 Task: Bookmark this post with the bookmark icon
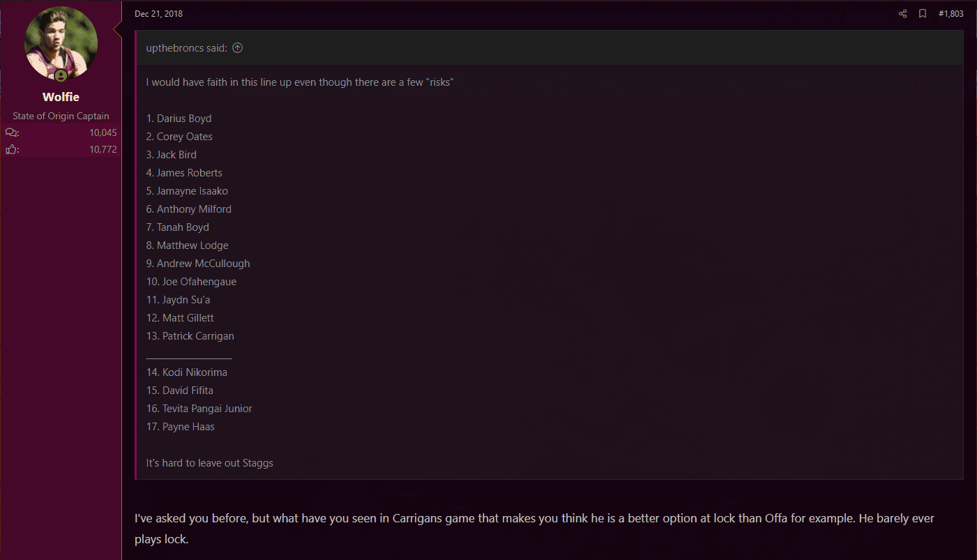tap(923, 14)
